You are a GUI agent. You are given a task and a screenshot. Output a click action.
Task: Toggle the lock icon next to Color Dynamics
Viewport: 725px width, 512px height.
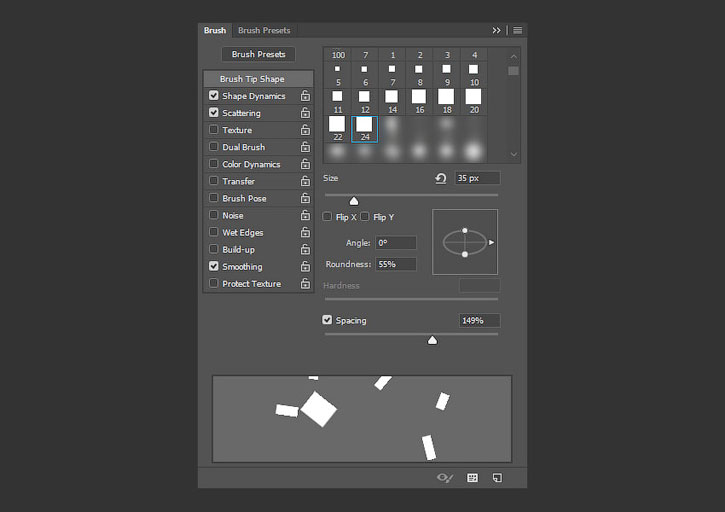tap(305, 164)
